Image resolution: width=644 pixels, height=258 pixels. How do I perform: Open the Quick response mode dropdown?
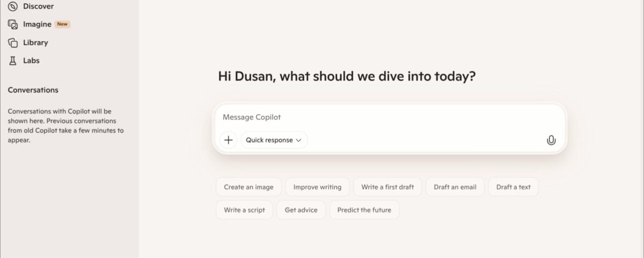[x=274, y=140]
